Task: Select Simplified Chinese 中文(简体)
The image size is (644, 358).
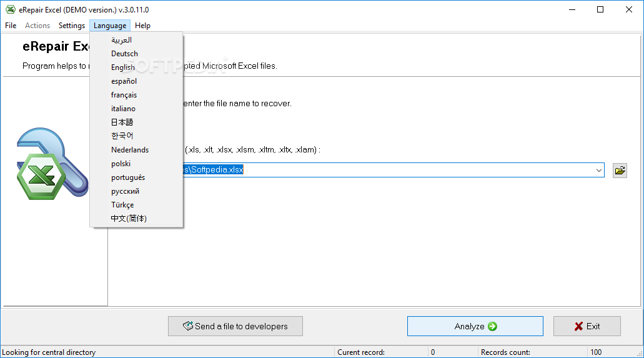Action: click(136, 218)
